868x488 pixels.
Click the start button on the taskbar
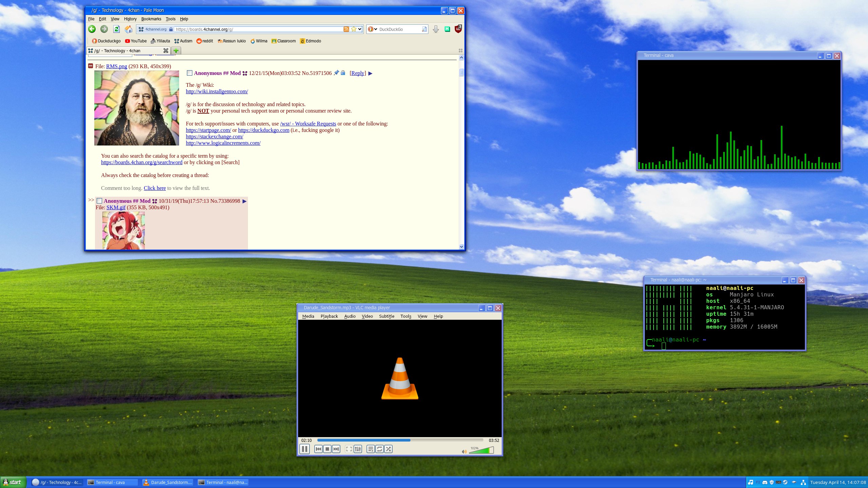(x=13, y=482)
